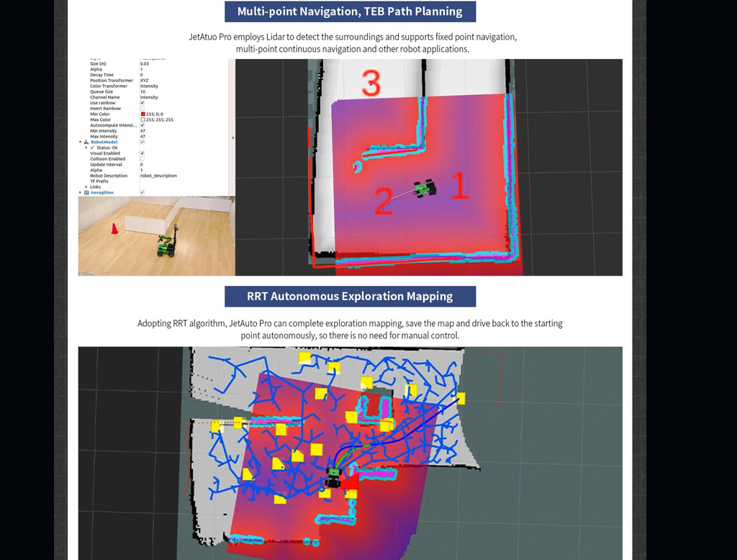Select the RobotModel label

[x=104, y=142]
